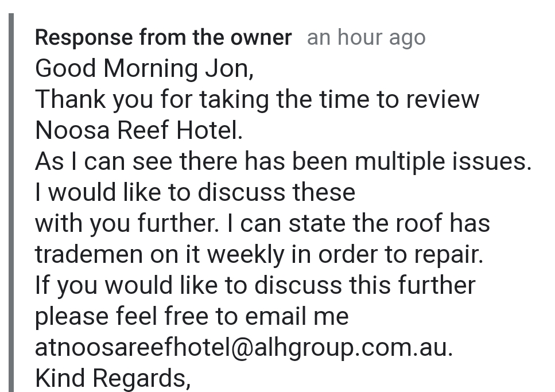Click the gray vertical quote bar
555x392 pixels.
(x=11, y=201)
